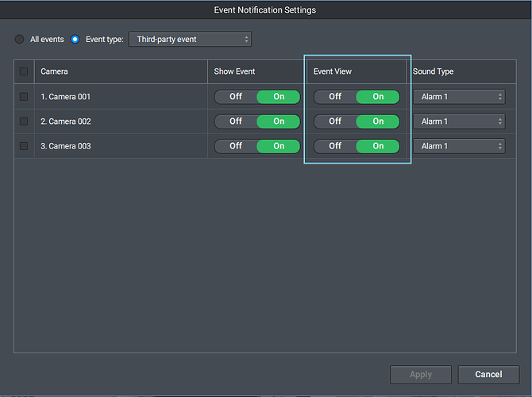Click the Cancel button
Viewport: 532px width, 397px height.
click(488, 375)
